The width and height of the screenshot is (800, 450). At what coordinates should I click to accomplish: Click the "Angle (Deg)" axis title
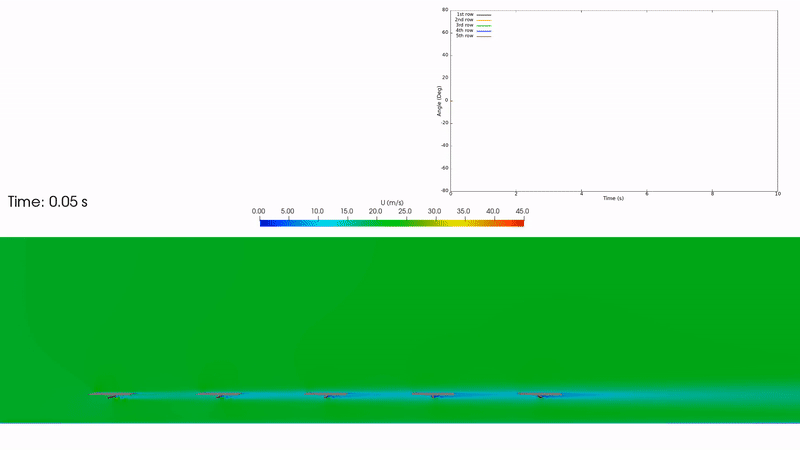(x=439, y=101)
